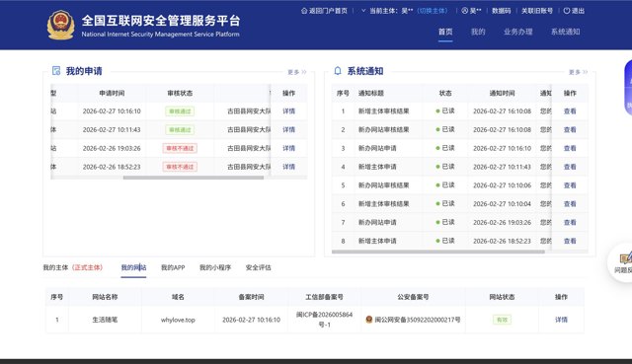Image resolution: width=632 pixels, height=364 pixels.
Task: Click the national police emblem logo
Action: (x=61, y=25)
